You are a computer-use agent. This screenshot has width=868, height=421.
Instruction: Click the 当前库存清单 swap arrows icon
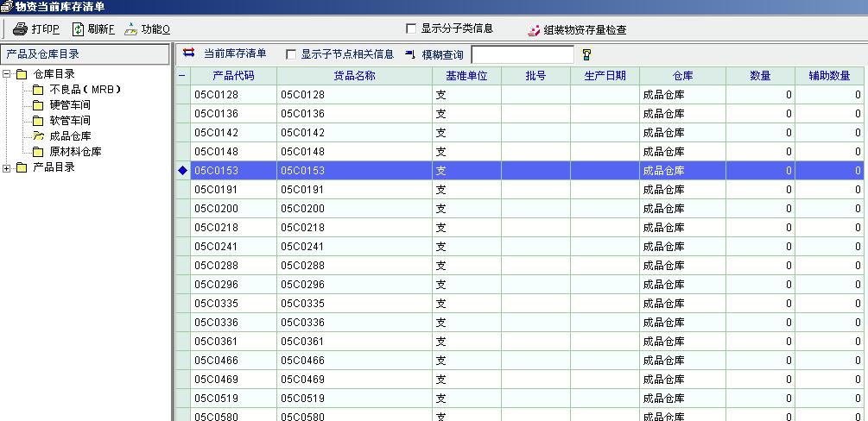[x=189, y=53]
